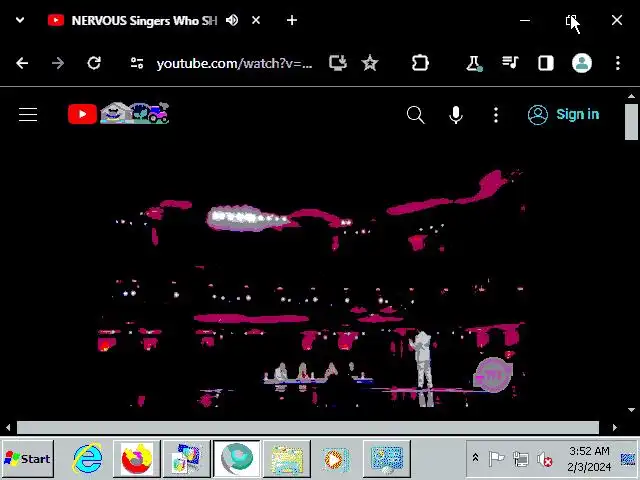Close the NERVOUS Singers tab
Screen dimensions: 640x480
point(256,20)
